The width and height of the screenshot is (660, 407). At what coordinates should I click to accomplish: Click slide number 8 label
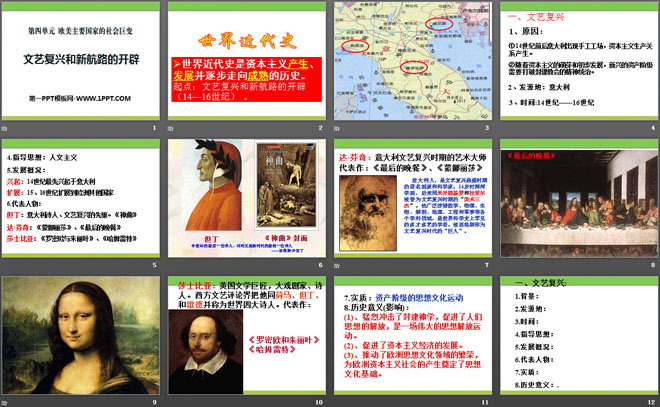[653, 265]
